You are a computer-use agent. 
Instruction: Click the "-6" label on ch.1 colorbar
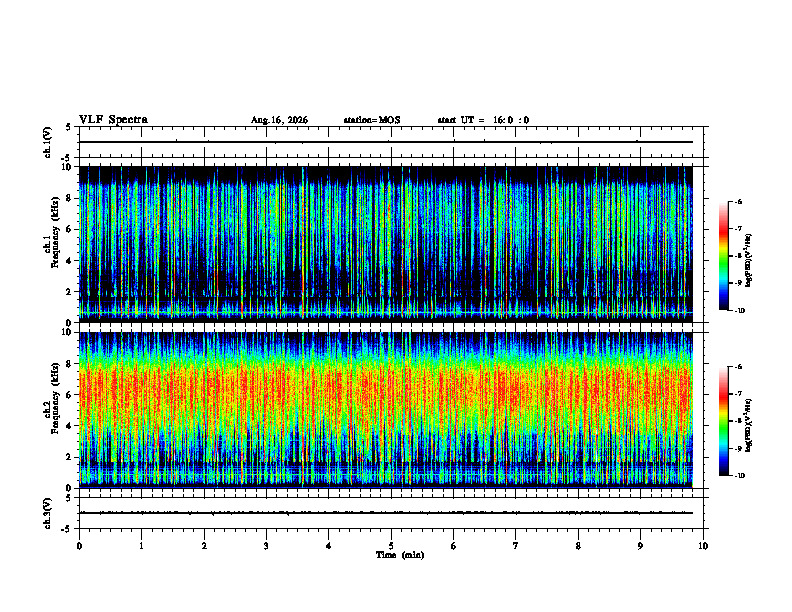click(x=738, y=201)
